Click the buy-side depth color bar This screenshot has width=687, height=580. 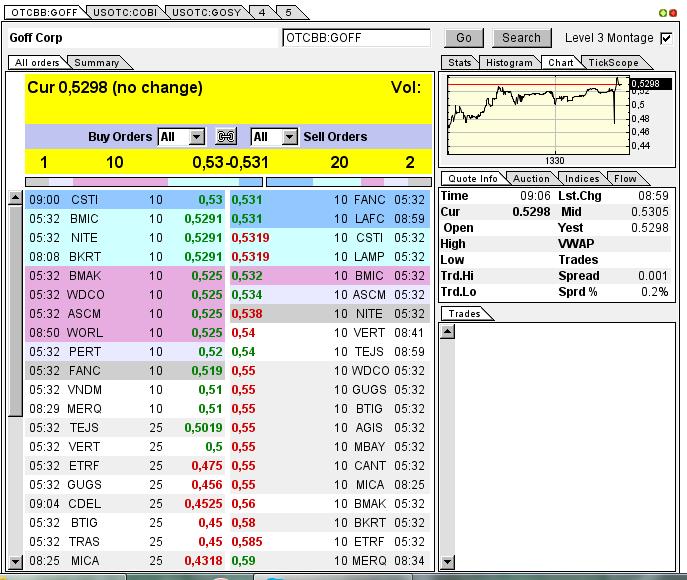144,182
